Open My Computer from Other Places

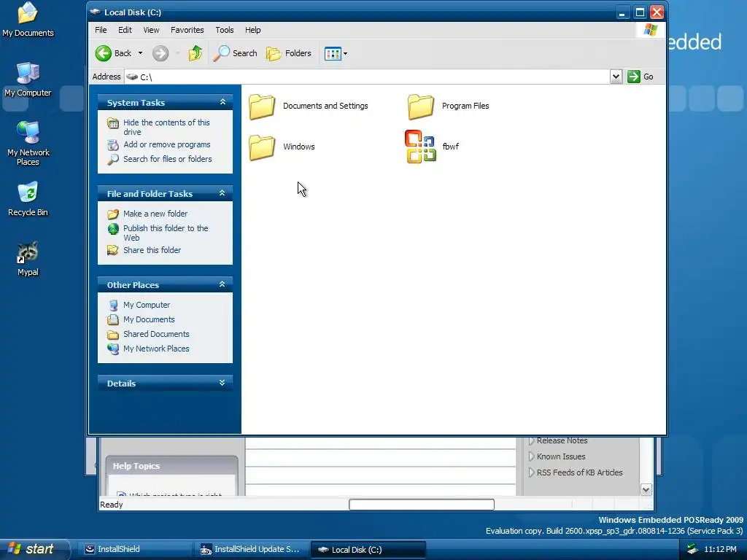coord(146,305)
